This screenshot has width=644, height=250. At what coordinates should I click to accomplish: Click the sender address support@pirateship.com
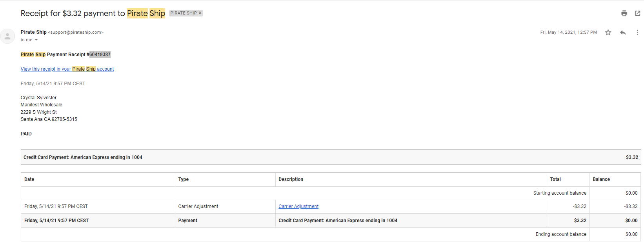click(x=76, y=33)
